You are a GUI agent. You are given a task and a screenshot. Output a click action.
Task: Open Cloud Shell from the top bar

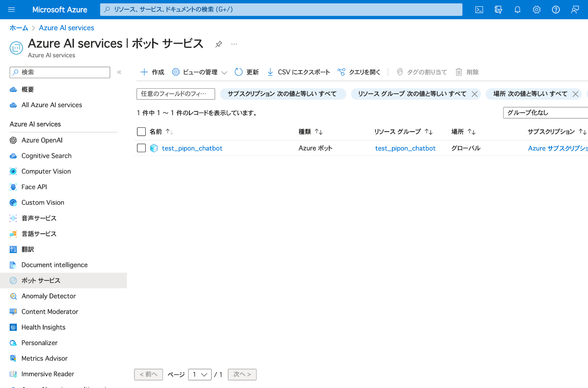click(x=479, y=10)
